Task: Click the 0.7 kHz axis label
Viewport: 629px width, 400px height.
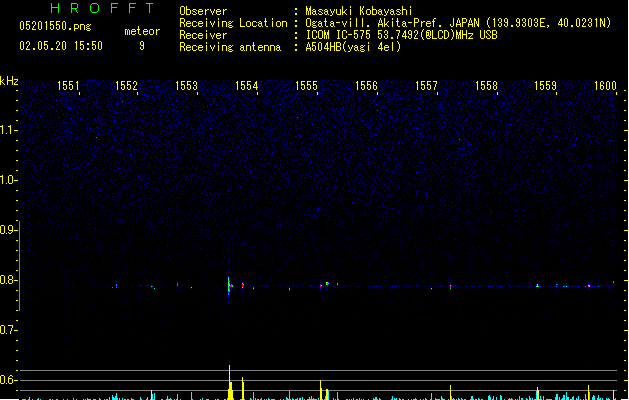Action: [8, 330]
